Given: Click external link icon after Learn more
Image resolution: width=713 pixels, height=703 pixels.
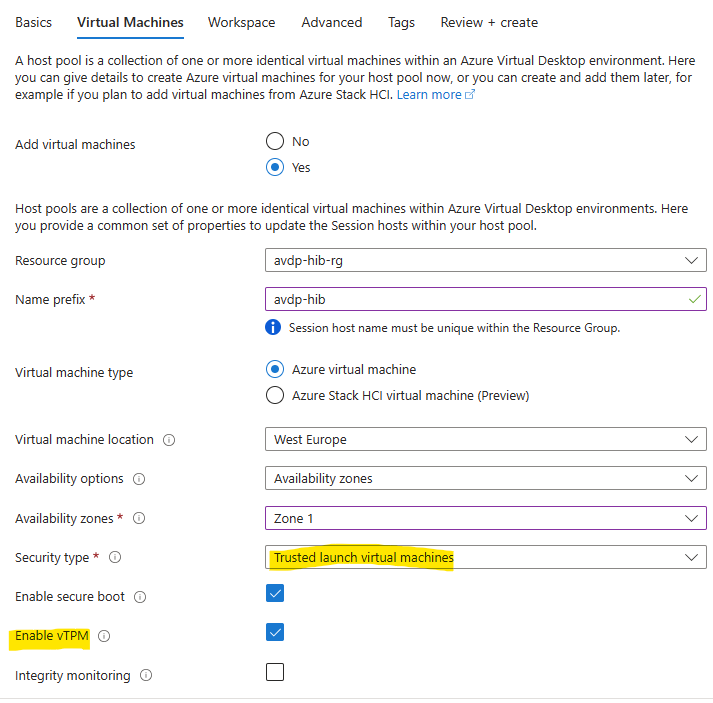Looking at the screenshot, I should coord(470,95).
